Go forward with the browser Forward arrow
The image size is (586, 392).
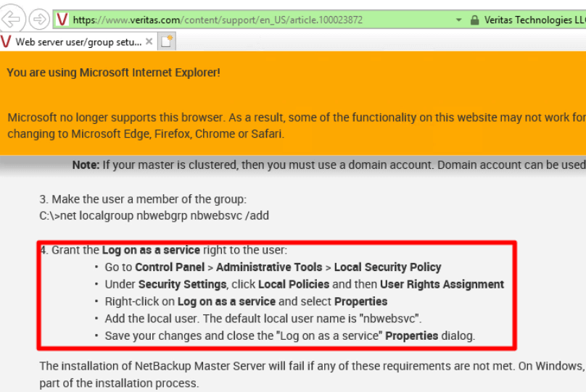tap(39, 19)
